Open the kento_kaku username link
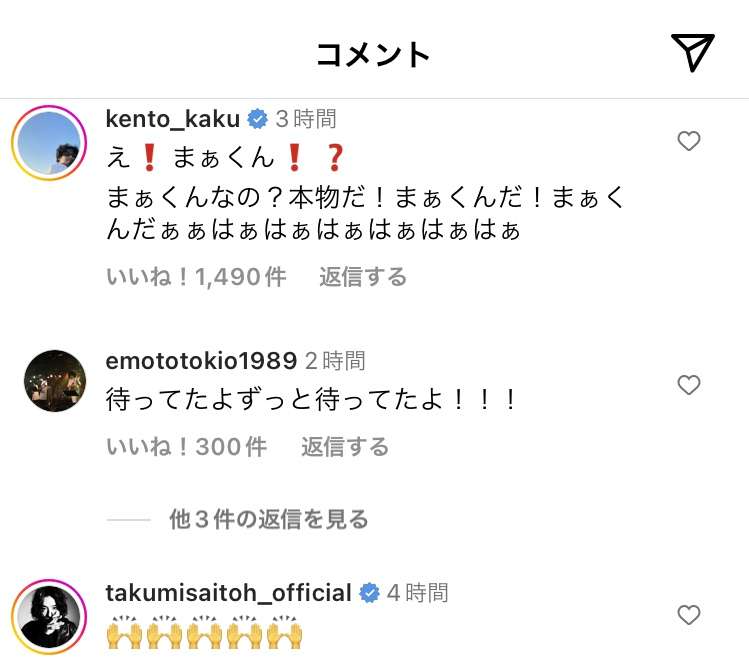Screen dimensions: 749x663 click(173, 119)
